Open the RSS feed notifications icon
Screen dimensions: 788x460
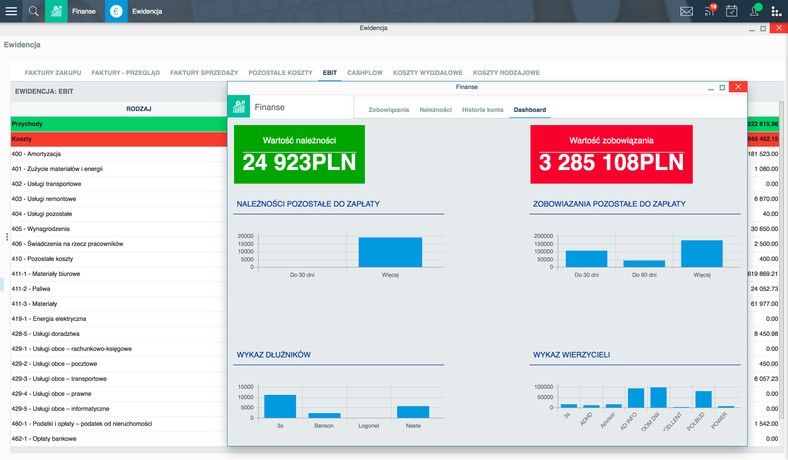[x=710, y=11]
